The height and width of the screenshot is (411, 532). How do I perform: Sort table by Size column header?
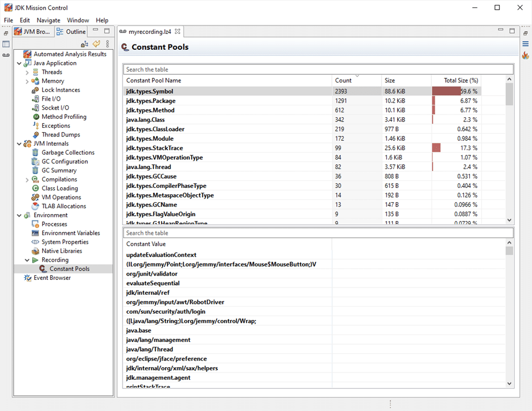(x=406, y=80)
